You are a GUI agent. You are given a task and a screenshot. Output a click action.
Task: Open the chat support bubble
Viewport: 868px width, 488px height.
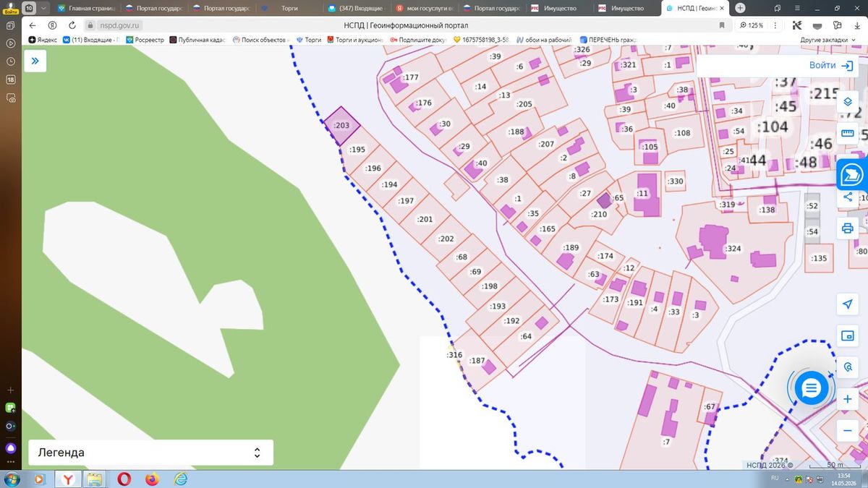(812, 389)
